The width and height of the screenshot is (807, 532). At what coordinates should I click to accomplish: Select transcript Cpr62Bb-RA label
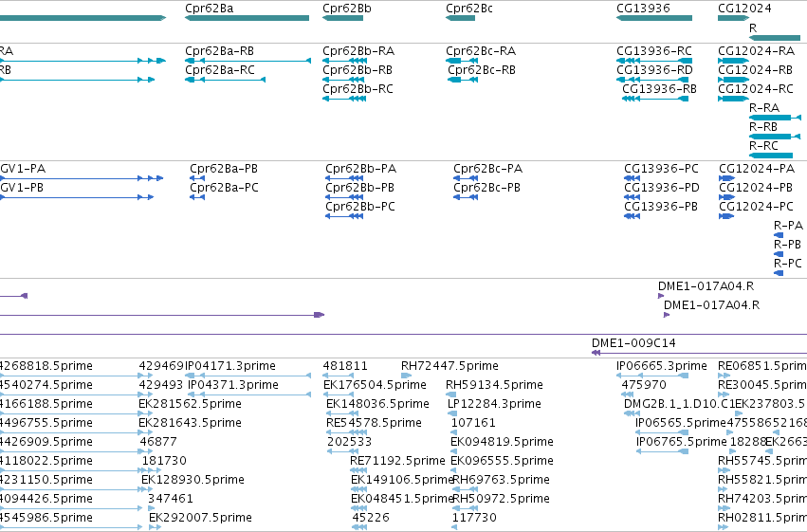click(x=358, y=51)
